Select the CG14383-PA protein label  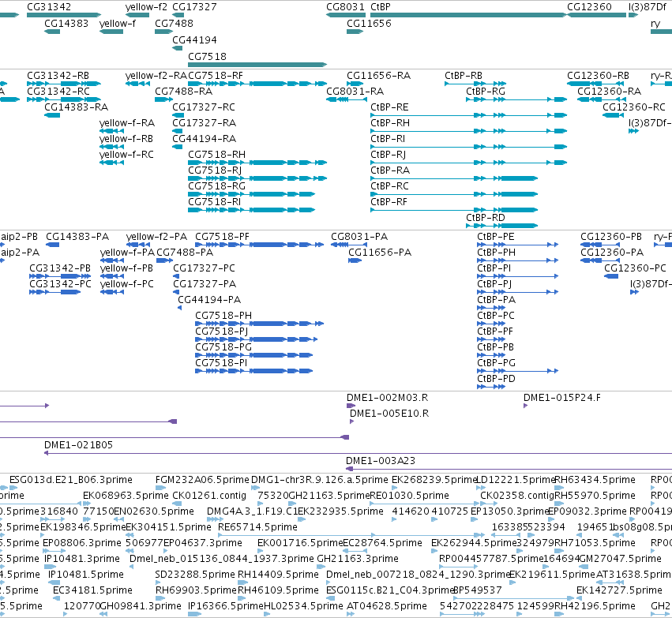[x=77, y=237]
